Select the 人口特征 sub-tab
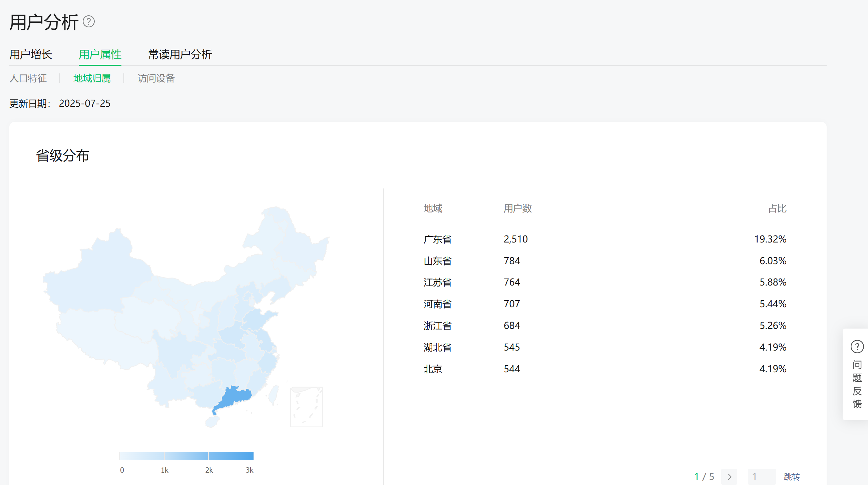 (x=28, y=78)
